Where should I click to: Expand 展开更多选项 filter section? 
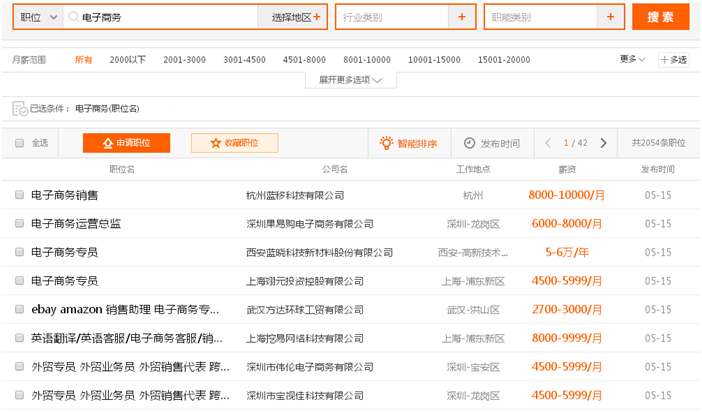[x=357, y=79]
